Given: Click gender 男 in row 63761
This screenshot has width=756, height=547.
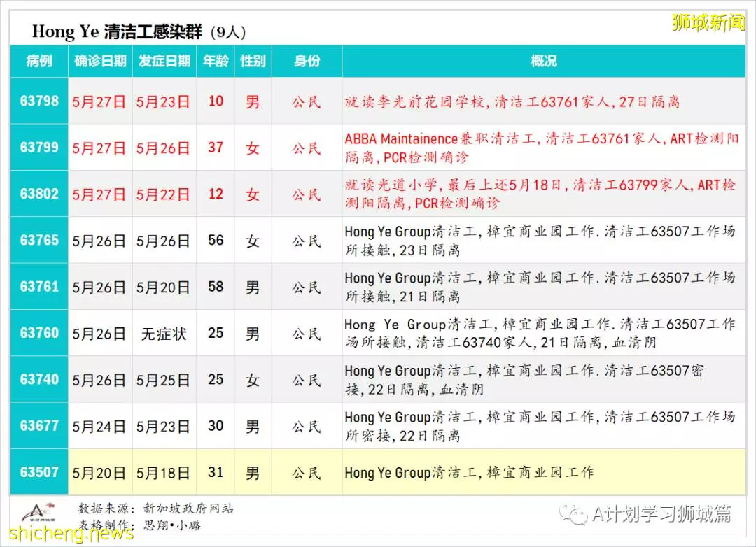Looking at the screenshot, I should click(x=253, y=287).
